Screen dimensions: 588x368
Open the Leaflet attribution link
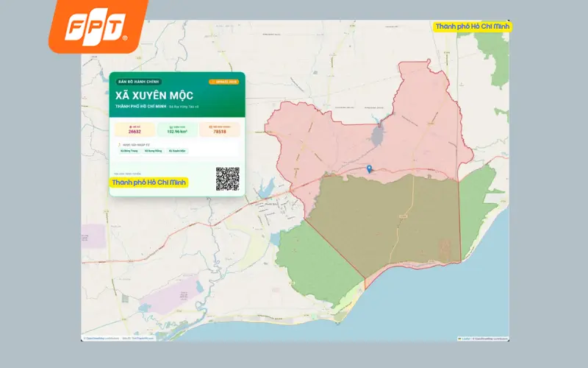click(x=465, y=339)
